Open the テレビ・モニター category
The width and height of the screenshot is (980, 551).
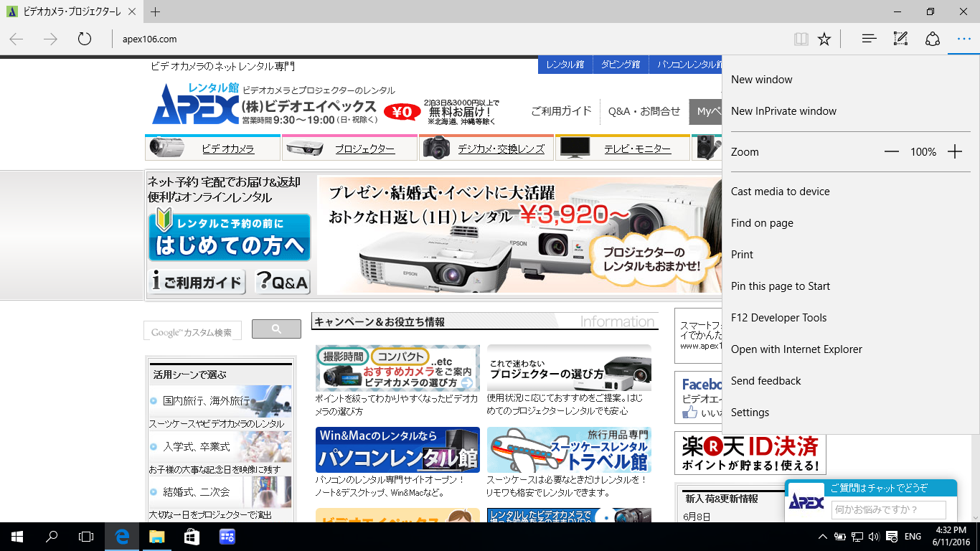[x=623, y=148]
